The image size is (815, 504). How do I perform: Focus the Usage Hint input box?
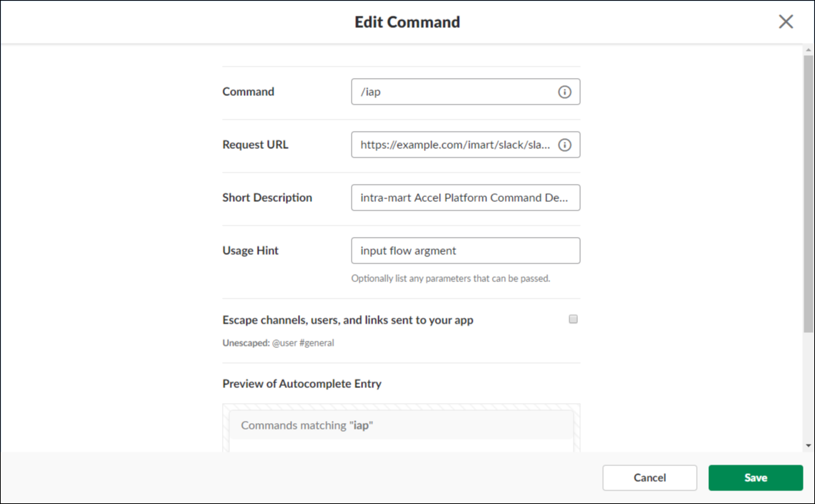coord(466,251)
